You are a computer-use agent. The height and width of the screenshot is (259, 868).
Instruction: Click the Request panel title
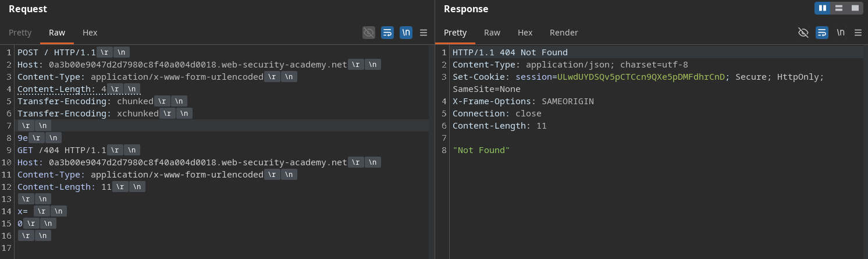pos(28,9)
